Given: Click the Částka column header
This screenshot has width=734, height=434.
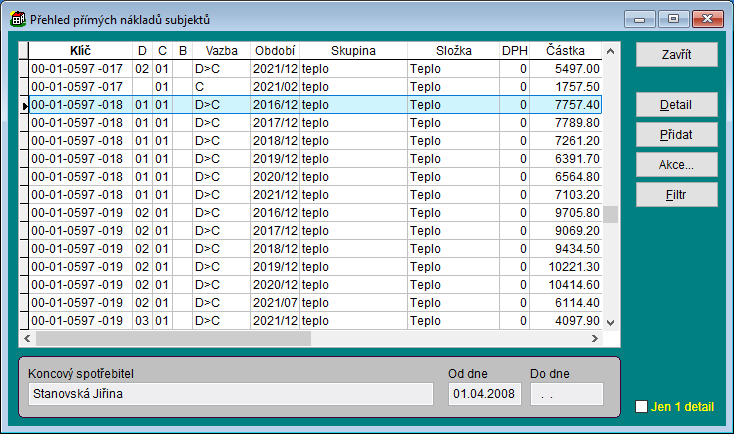Looking at the screenshot, I should (565, 51).
